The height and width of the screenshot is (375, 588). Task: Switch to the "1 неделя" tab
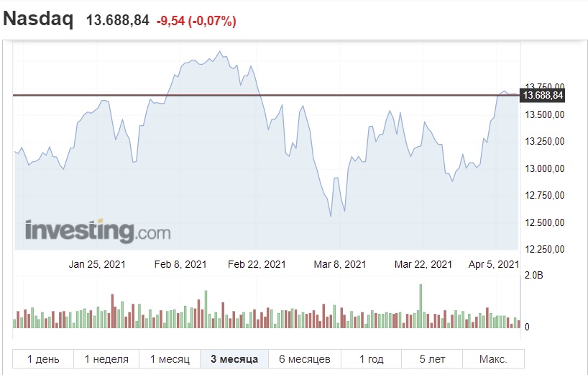106,358
